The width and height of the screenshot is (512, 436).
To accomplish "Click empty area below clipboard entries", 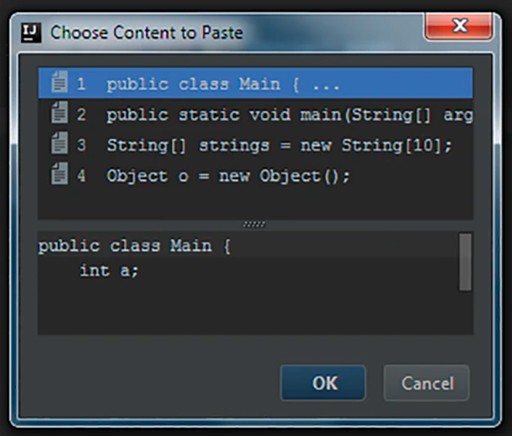I will click(255, 205).
